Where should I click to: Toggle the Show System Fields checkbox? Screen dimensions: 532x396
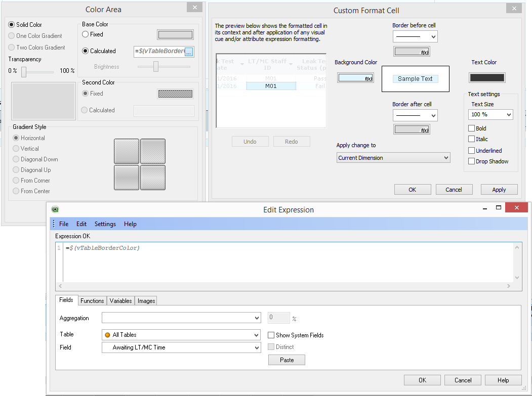(272, 335)
